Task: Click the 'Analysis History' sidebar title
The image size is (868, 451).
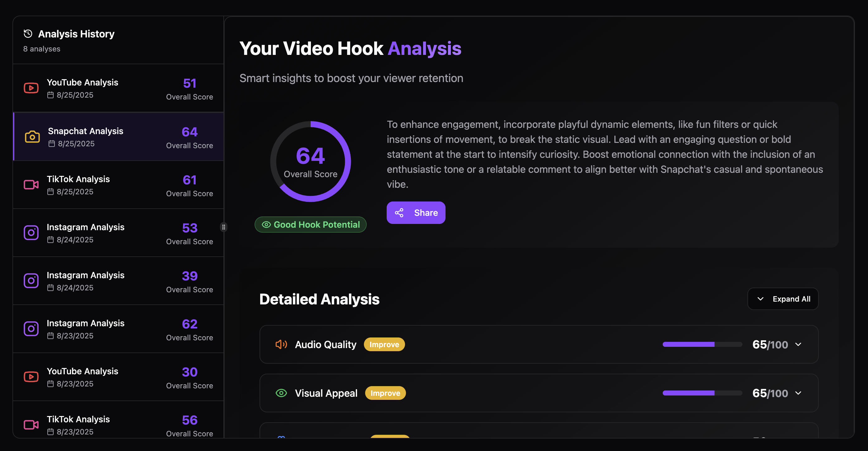Action: pos(76,34)
